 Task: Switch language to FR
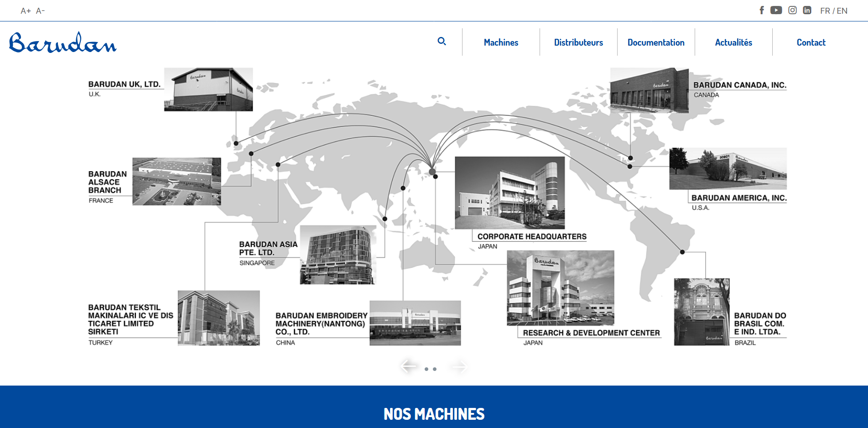tap(825, 10)
